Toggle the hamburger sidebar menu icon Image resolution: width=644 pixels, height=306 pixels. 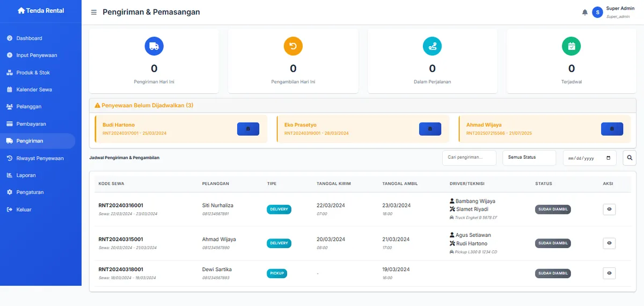pyautogui.click(x=94, y=12)
